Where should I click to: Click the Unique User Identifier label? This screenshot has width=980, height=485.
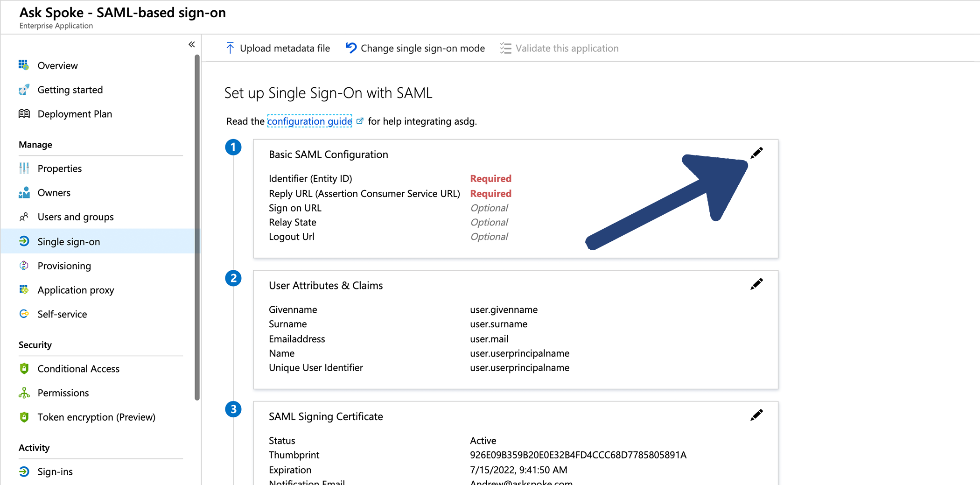click(316, 368)
